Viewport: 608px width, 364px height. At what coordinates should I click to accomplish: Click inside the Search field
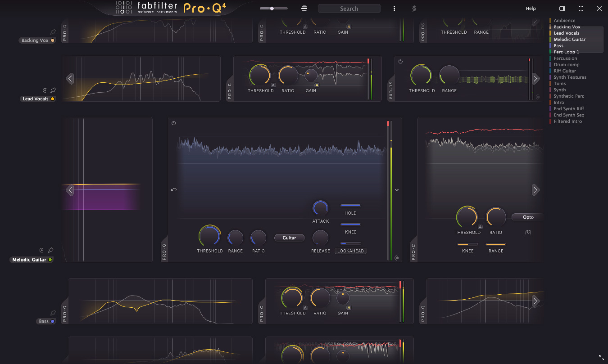[349, 8]
